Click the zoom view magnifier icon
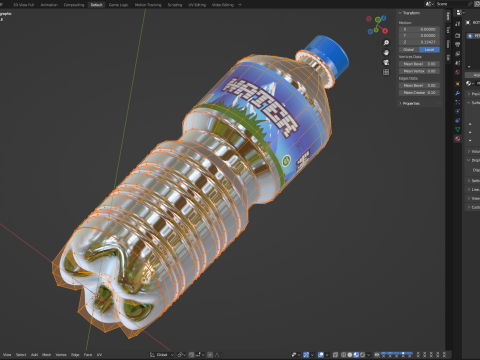This screenshot has height=360, width=480. pos(386,43)
